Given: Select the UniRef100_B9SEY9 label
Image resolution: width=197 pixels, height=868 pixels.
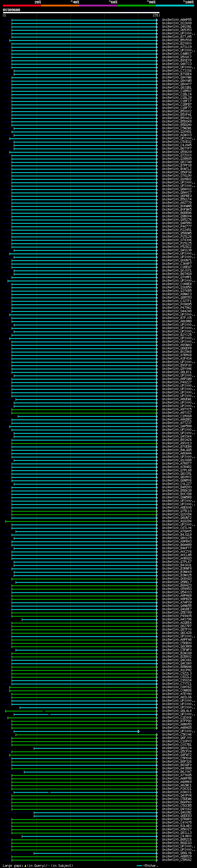Looking at the screenshot, I should [x=177, y=60].
